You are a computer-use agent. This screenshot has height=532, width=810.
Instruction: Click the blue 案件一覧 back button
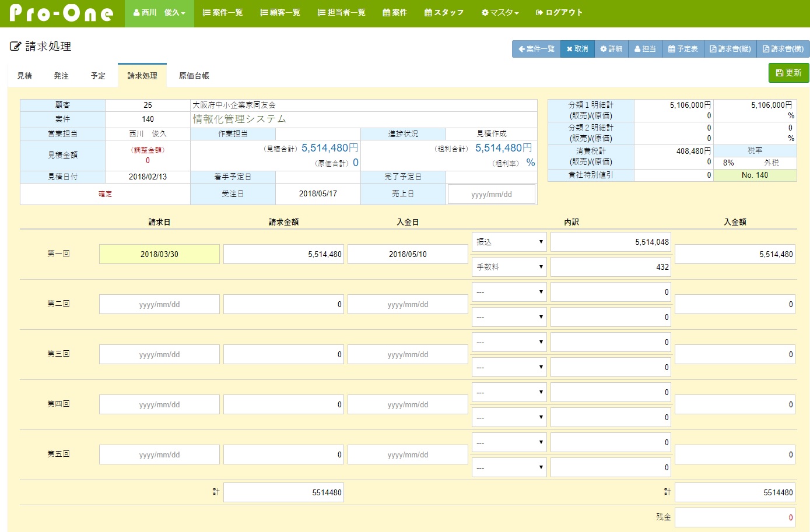tap(537, 49)
